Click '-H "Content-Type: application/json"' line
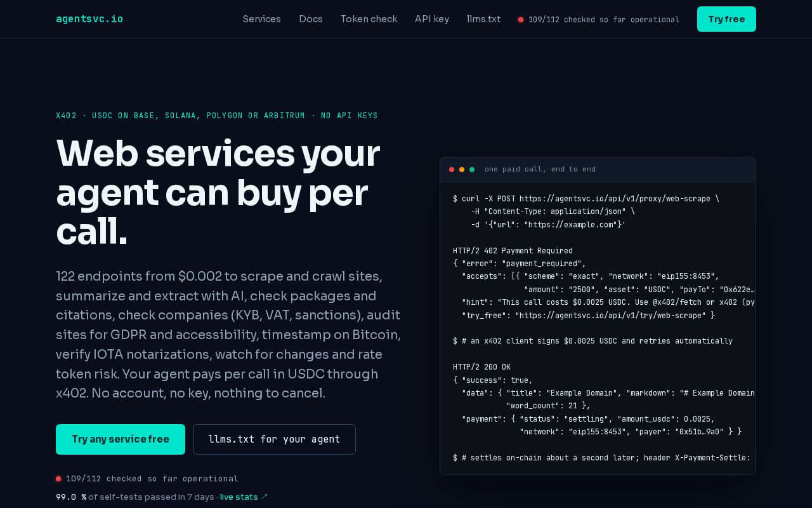 pyautogui.click(x=553, y=211)
